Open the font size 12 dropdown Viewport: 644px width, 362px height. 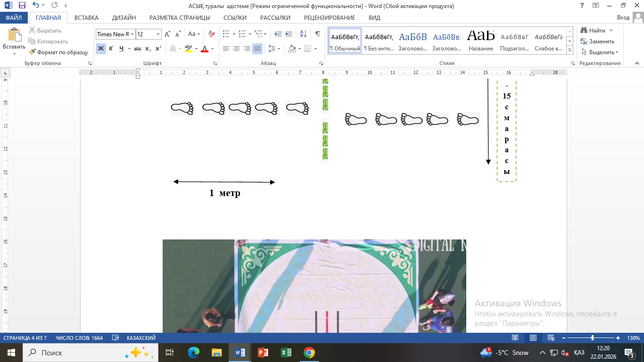point(158,34)
